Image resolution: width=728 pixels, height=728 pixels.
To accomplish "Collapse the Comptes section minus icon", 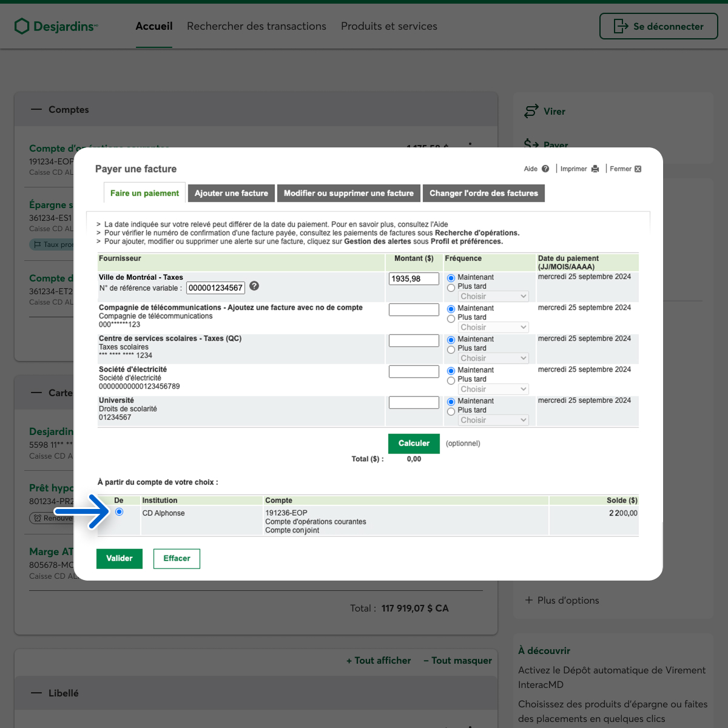I will click(37, 110).
